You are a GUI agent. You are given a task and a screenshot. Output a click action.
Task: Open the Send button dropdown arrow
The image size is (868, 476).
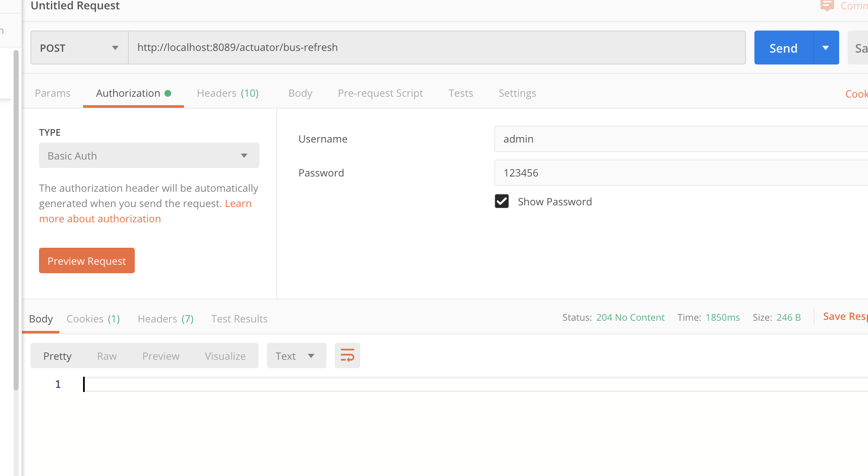click(x=826, y=48)
